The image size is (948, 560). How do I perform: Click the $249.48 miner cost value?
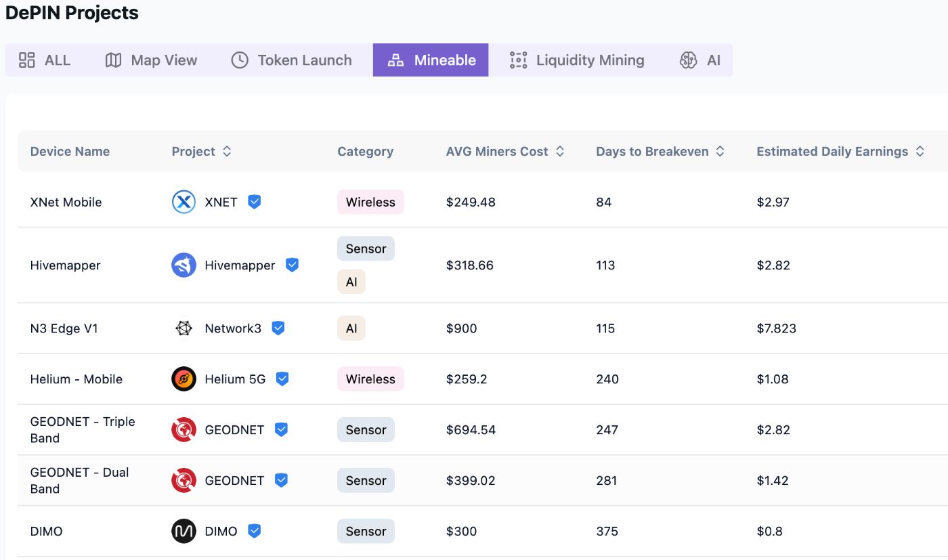click(471, 202)
